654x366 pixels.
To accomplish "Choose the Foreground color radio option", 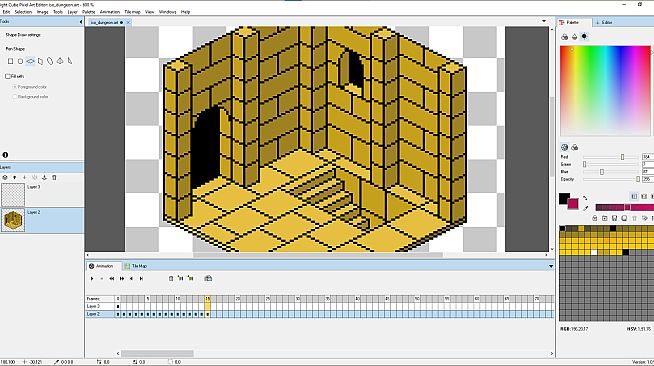I will 15,87.
